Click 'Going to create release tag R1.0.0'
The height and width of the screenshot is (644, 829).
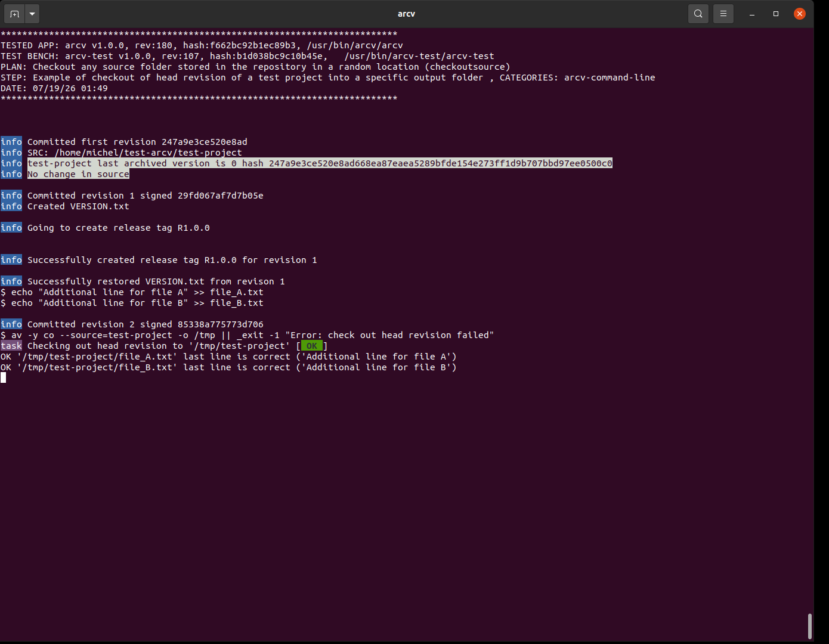119,228
